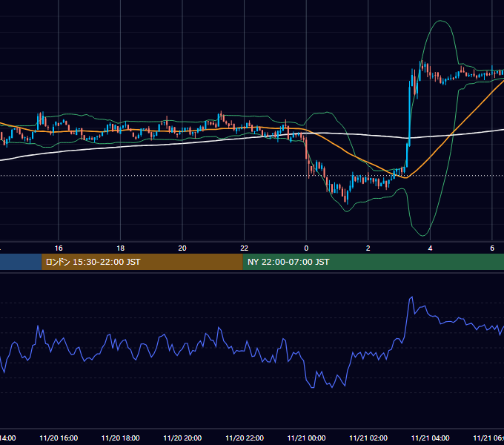Click hour label 20 on price chart axis
504x445 pixels.
[x=182, y=248]
